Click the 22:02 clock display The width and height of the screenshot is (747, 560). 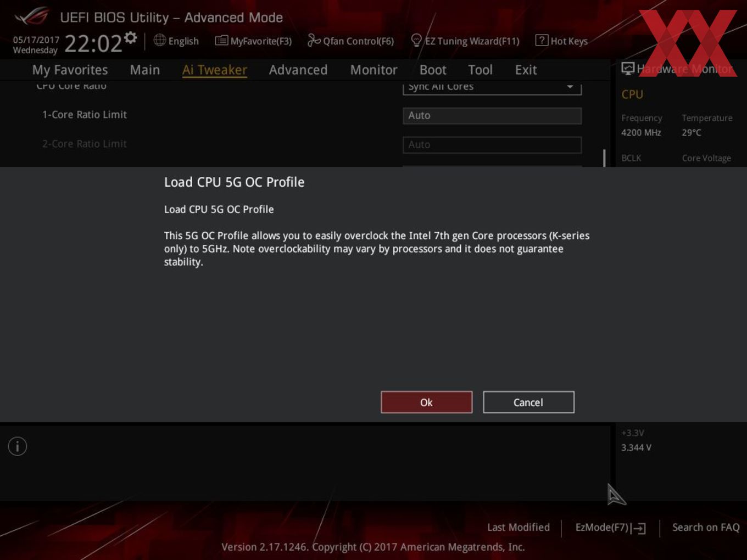93,43
